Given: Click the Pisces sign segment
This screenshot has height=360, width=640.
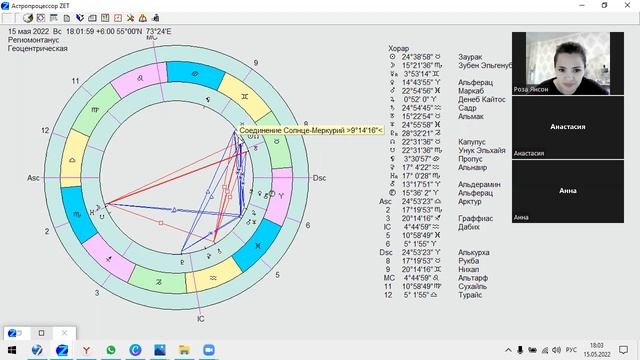Looking at the screenshot, I should pyautogui.click(x=258, y=245).
